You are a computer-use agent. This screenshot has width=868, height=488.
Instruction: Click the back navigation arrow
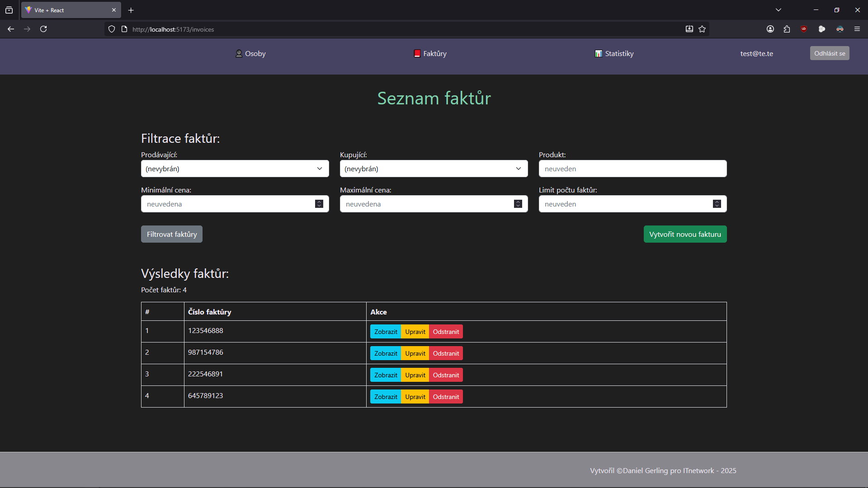pos(11,29)
